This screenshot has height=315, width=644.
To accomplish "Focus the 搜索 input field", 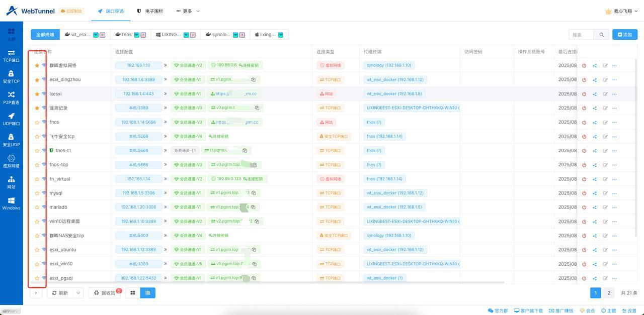I will (x=582, y=35).
